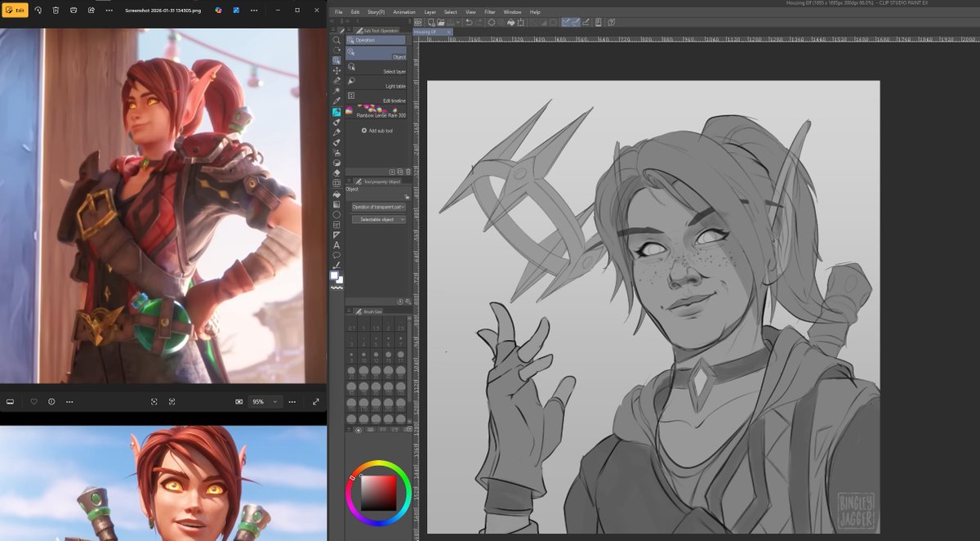Open the Animation menu

pos(404,12)
